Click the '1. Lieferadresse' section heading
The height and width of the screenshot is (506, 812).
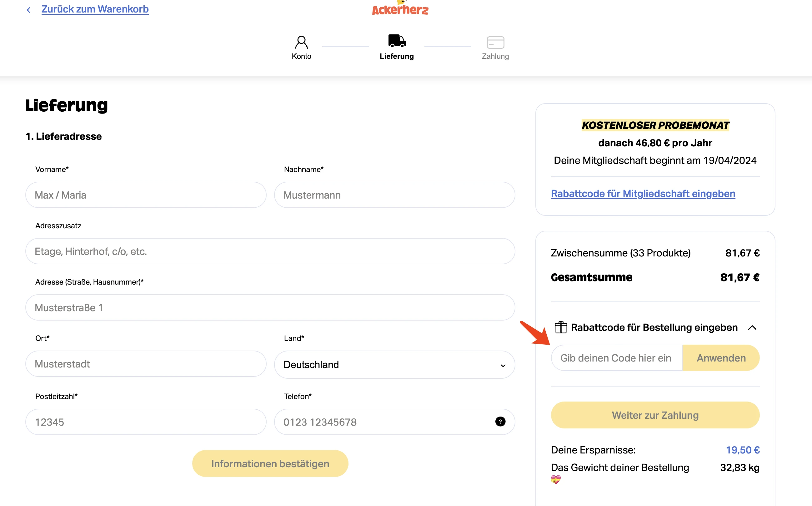click(x=63, y=136)
